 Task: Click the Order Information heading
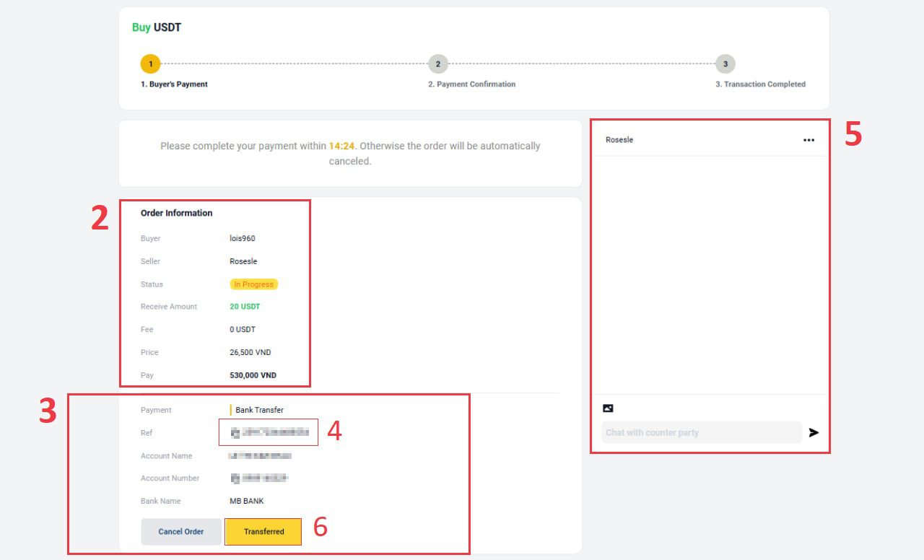click(x=177, y=213)
